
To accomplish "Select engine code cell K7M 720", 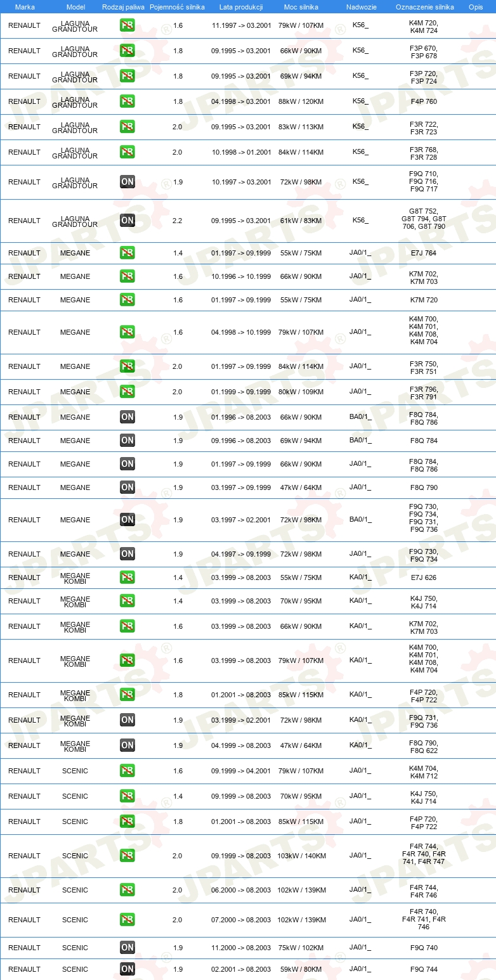I will coord(424,300).
